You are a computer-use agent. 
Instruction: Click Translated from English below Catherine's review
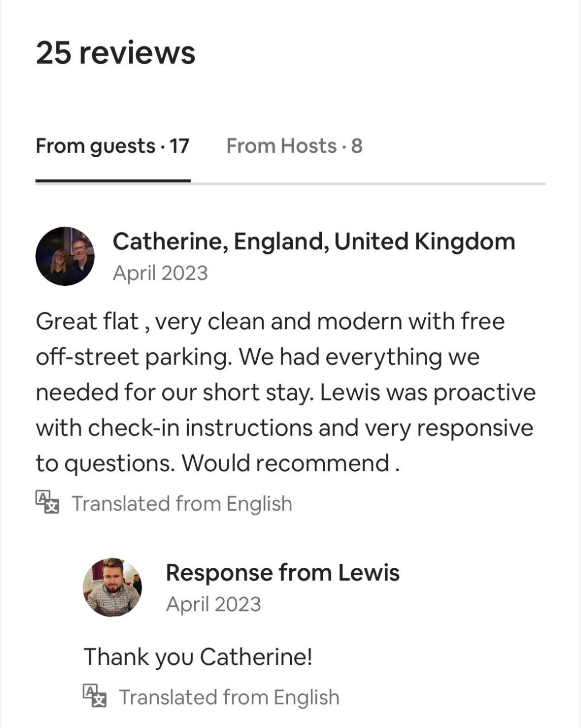(182, 504)
